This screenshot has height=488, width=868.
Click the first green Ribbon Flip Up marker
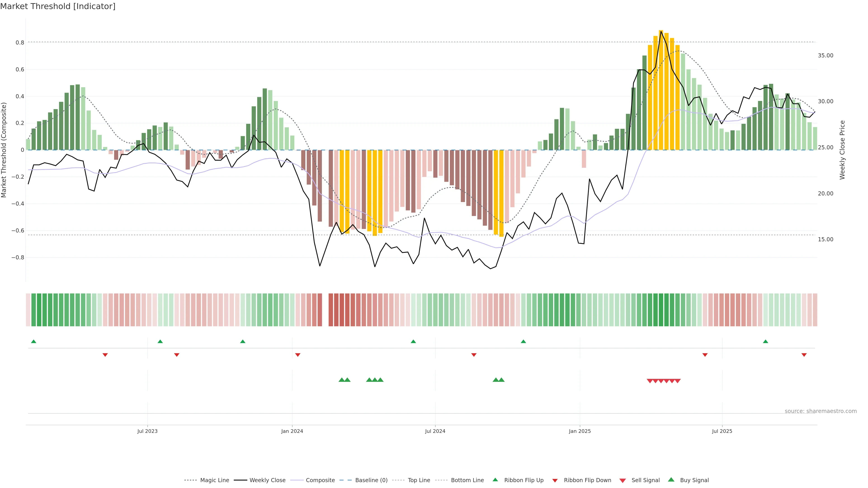[x=34, y=342]
